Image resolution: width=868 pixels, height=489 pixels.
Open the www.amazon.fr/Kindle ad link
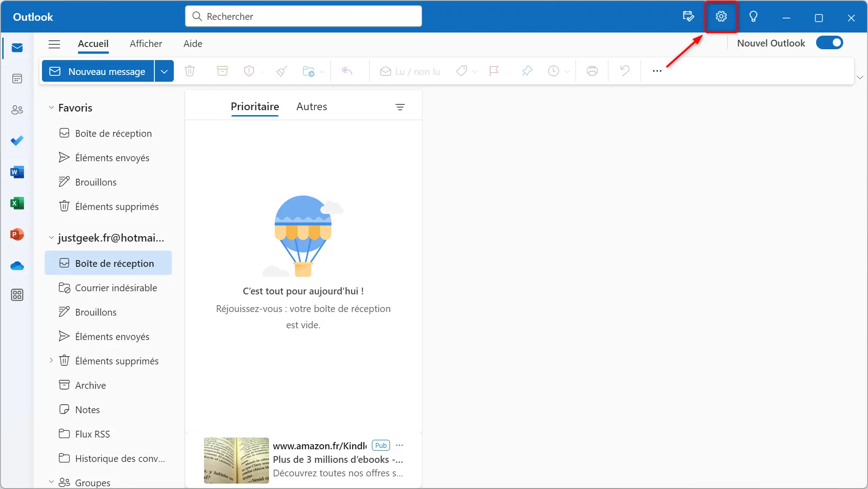click(x=320, y=446)
